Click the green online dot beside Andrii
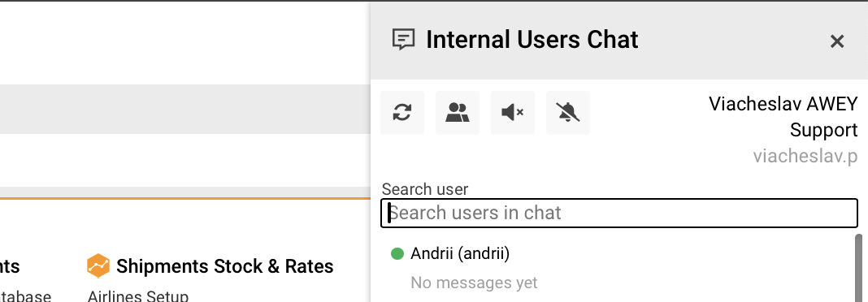Screen dimensions: 868x302 pyautogui.click(x=397, y=254)
